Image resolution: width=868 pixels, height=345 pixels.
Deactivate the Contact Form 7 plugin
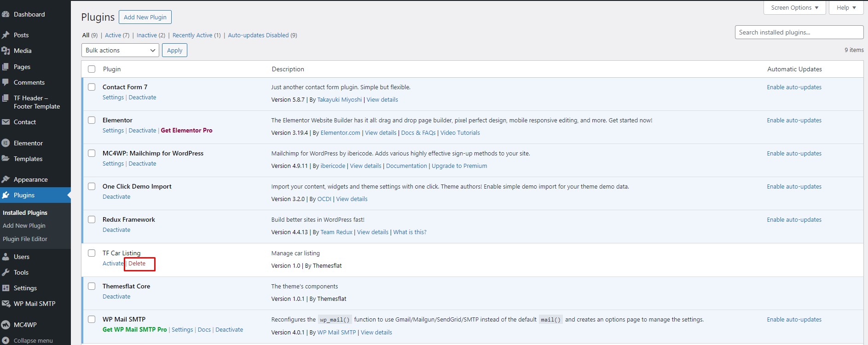pos(142,98)
